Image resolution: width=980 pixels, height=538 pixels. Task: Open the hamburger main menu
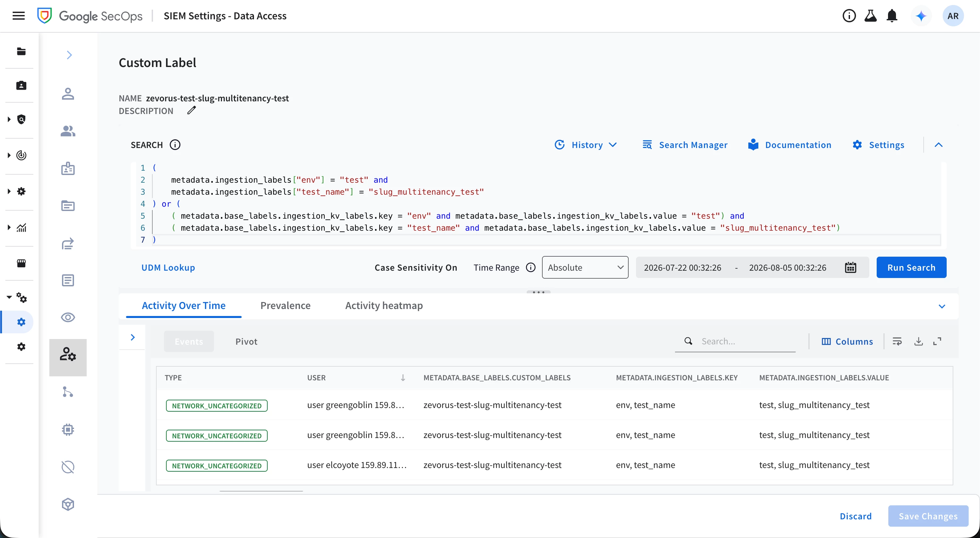[18, 16]
